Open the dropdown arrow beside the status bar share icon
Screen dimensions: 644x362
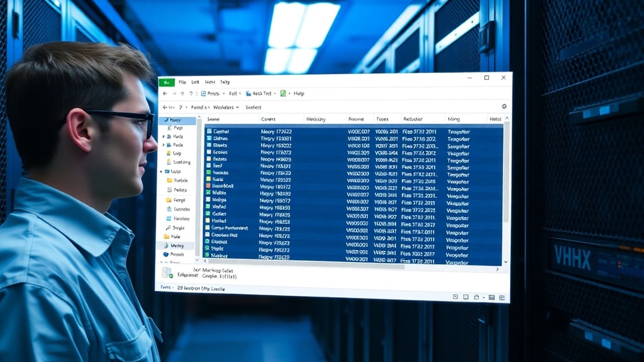tap(484, 297)
